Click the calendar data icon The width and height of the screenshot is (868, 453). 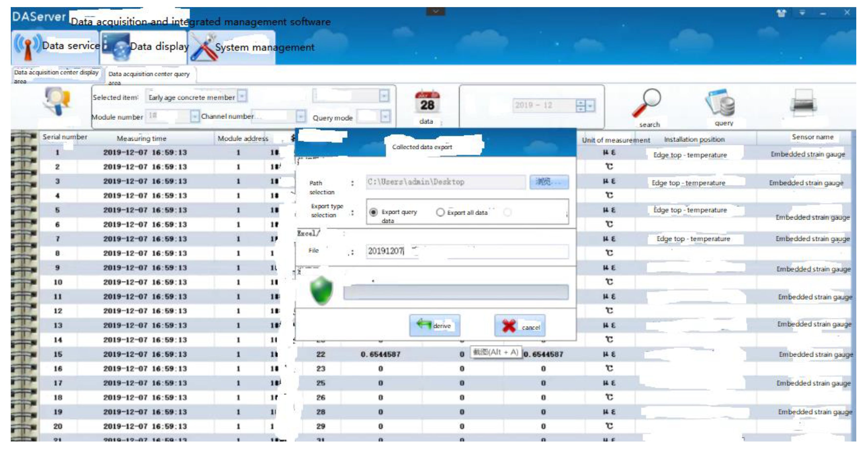(427, 102)
